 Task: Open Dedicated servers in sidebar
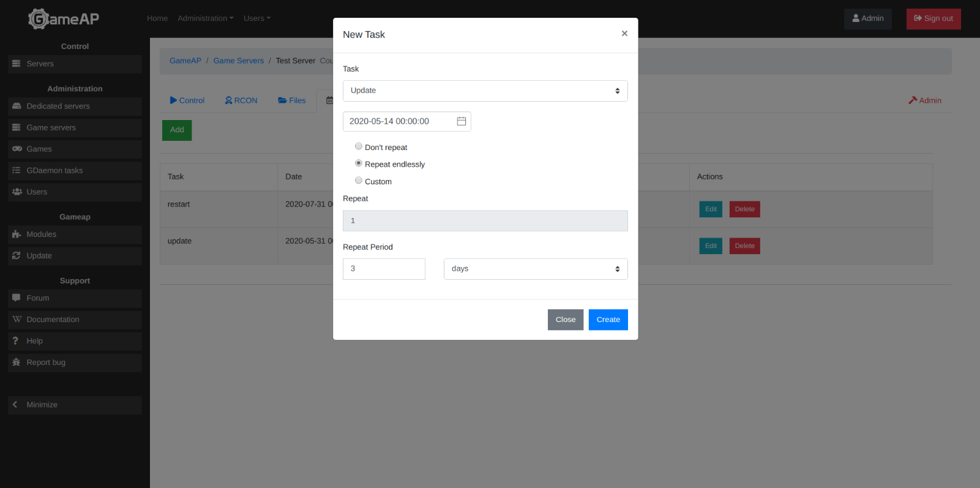click(x=75, y=106)
